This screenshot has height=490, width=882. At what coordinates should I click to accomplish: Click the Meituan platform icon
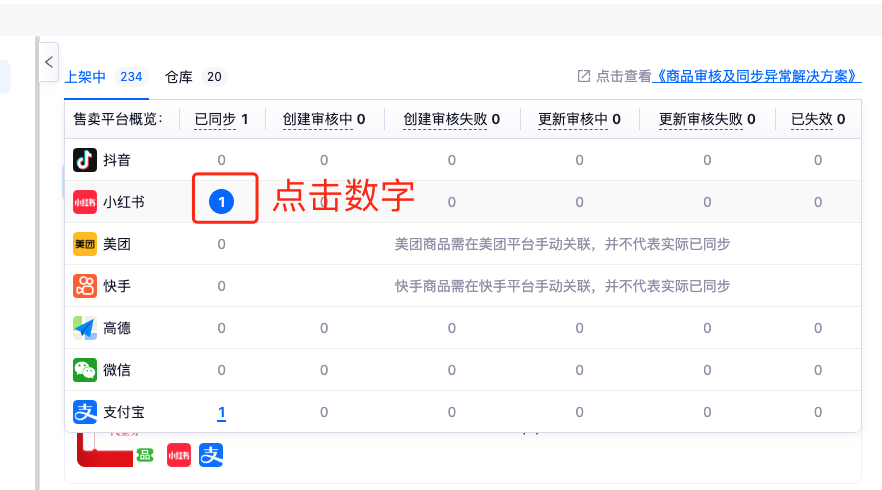(x=85, y=244)
